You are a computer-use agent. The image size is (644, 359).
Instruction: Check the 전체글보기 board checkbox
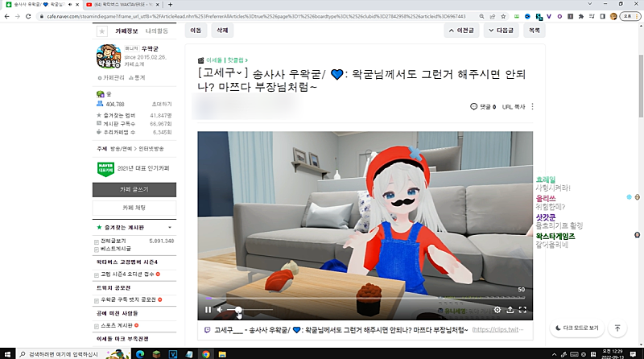click(x=97, y=241)
